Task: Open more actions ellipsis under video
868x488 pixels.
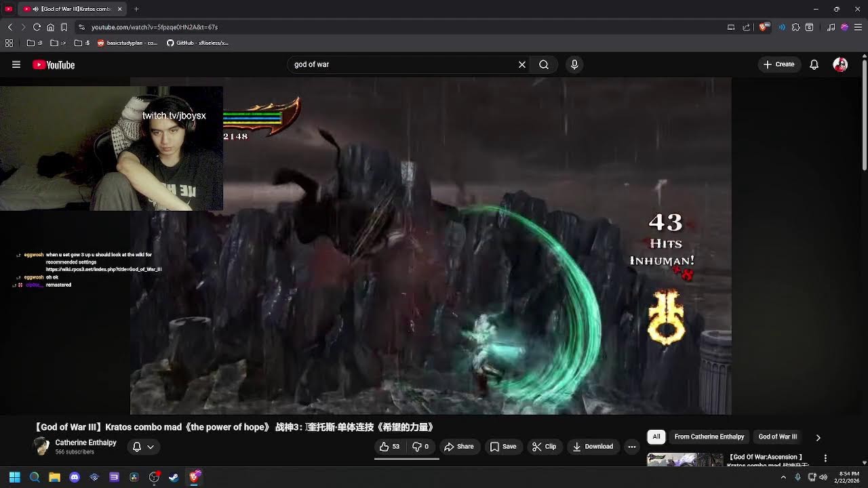Action: click(x=632, y=447)
